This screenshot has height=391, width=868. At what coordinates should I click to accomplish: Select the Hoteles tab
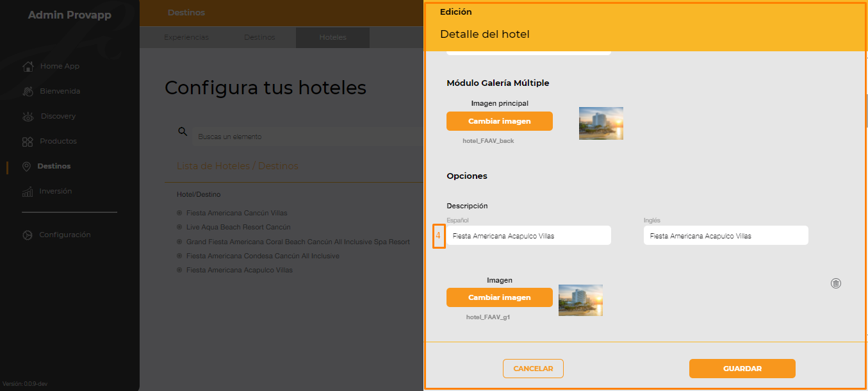[333, 37]
